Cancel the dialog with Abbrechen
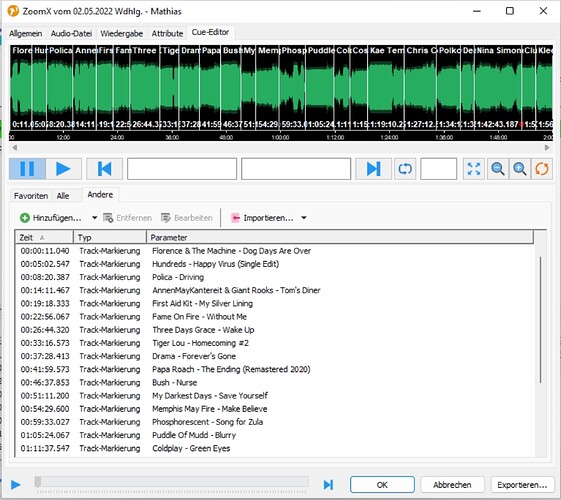 (452, 485)
